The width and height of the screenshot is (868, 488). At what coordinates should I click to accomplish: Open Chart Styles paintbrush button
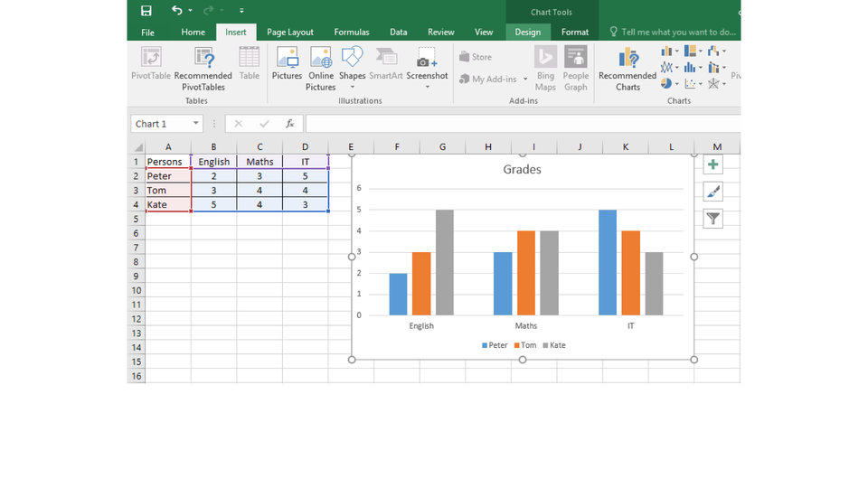pos(712,192)
